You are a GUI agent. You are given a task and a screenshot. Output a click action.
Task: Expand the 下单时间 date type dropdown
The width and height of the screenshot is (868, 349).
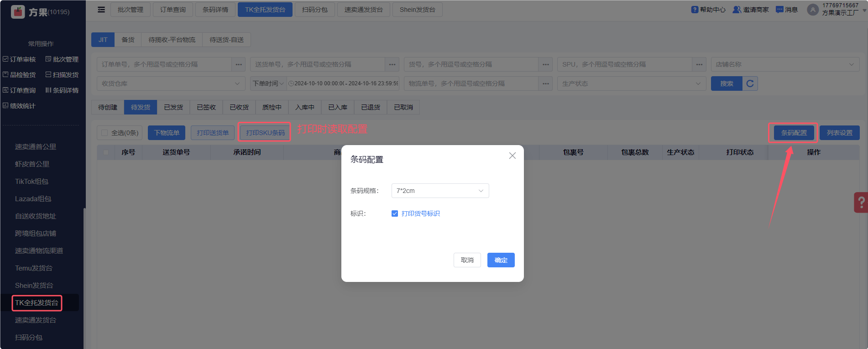click(x=268, y=83)
